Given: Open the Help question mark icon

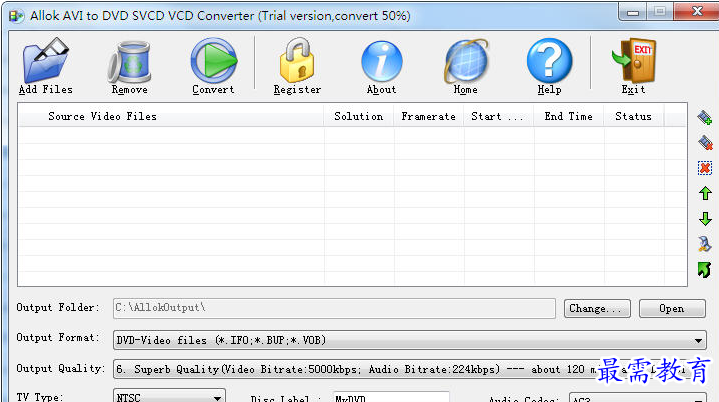Looking at the screenshot, I should click(x=549, y=61).
